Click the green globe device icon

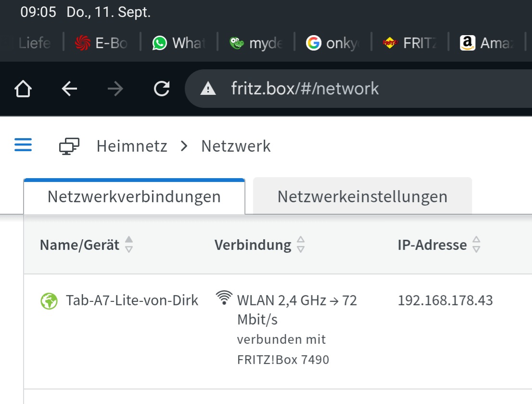click(x=49, y=301)
